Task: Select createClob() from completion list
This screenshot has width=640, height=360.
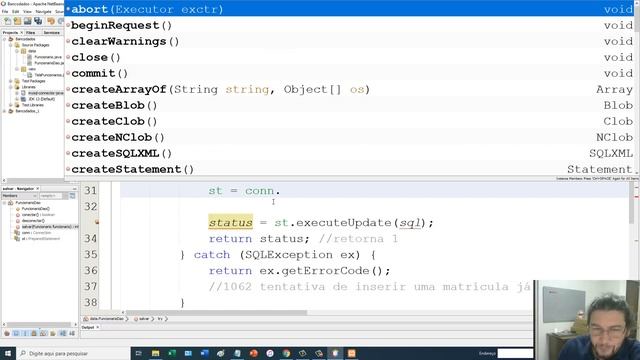Action: [x=349, y=121]
